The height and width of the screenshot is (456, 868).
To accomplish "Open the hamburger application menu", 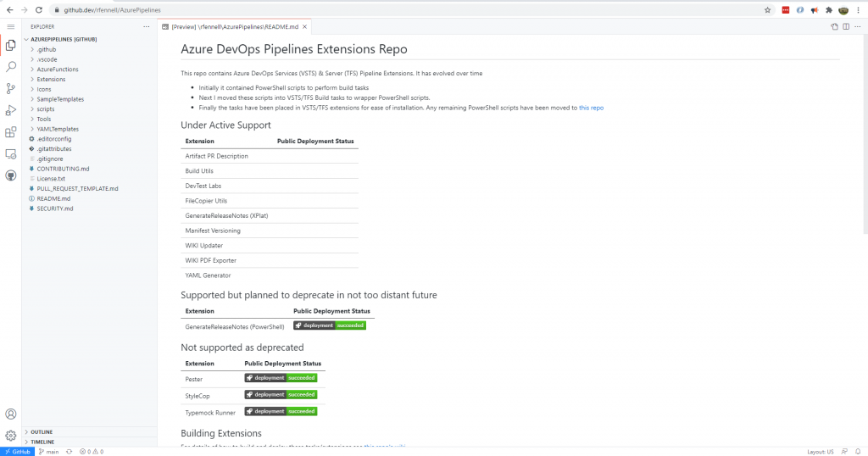I will click(10, 26).
